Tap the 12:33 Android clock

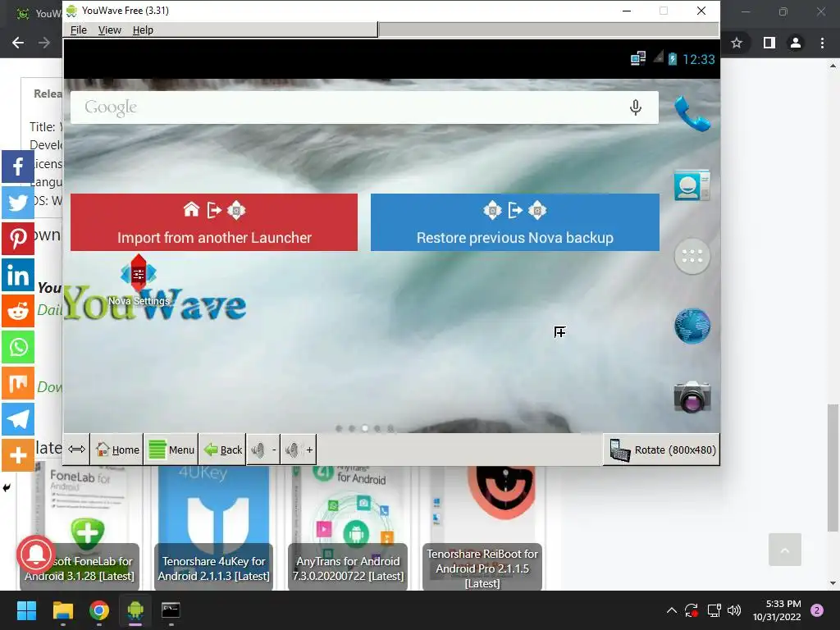(699, 59)
